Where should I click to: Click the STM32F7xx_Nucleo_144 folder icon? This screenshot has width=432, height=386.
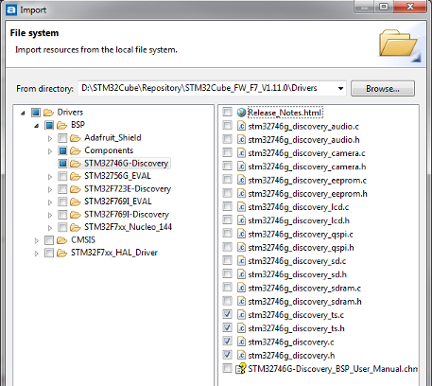(x=75, y=227)
